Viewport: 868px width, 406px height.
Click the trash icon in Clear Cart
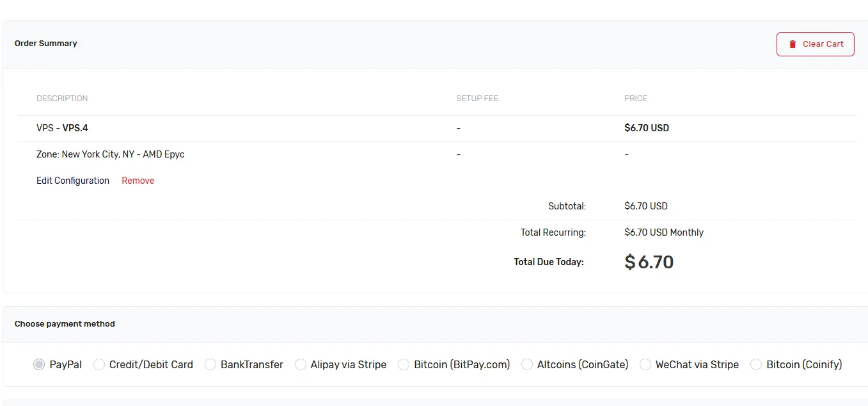tap(793, 44)
